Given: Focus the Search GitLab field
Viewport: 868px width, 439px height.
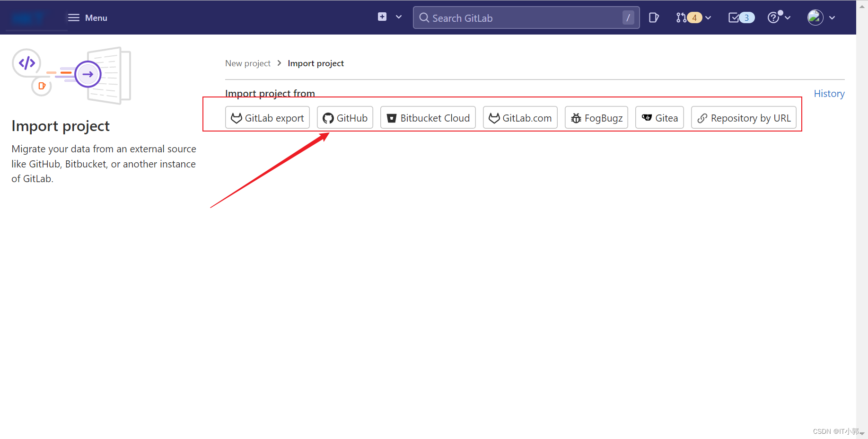Looking at the screenshot, I should click(x=526, y=18).
